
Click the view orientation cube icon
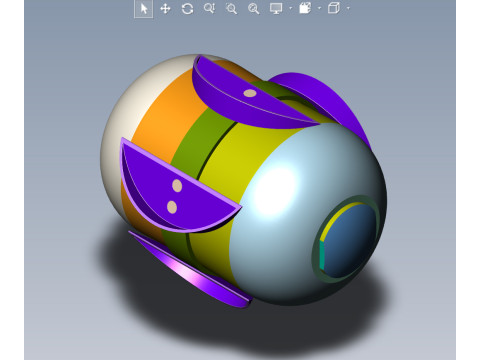click(334, 8)
